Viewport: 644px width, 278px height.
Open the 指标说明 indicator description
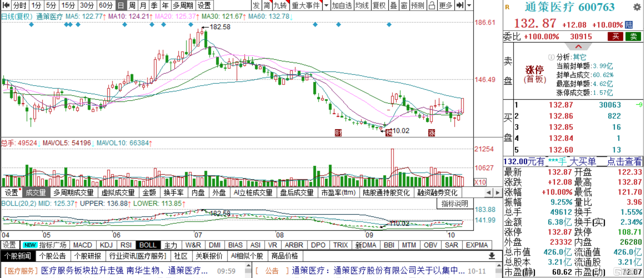click(x=455, y=204)
